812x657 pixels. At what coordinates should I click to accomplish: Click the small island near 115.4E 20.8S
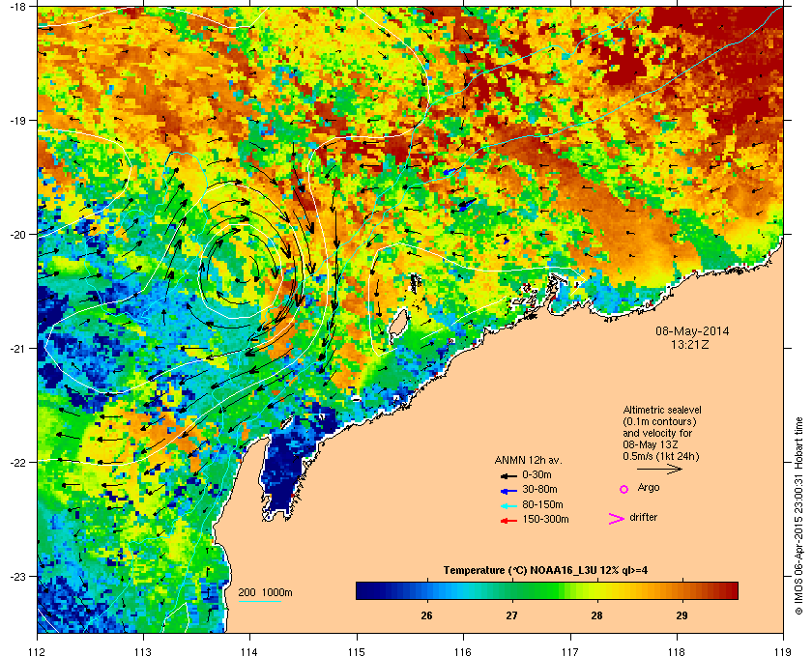point(398,323)
